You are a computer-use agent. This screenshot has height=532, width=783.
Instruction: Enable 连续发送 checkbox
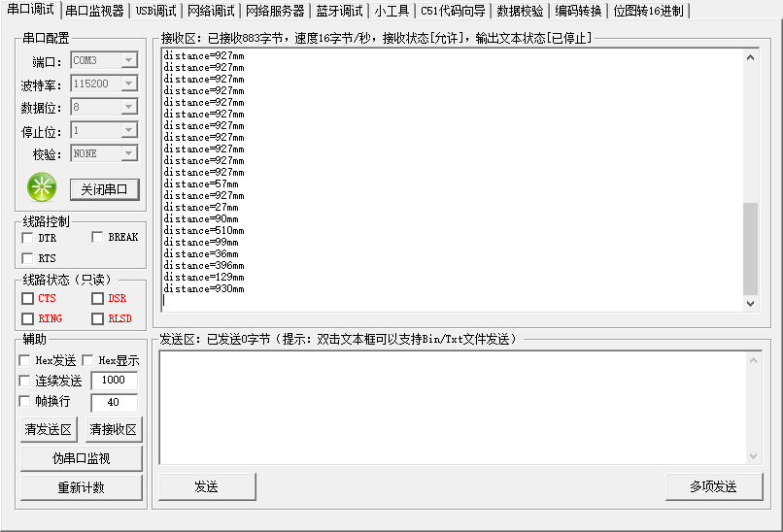point(24,381)
